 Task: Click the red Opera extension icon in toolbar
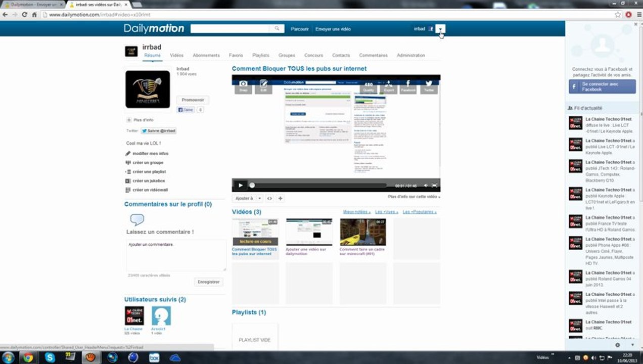click(629, 15)
